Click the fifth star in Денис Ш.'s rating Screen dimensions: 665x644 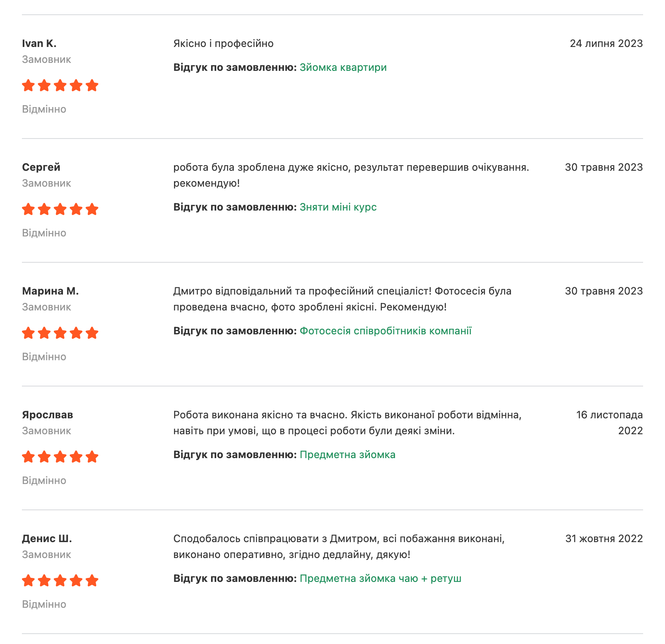click(92, 581)
